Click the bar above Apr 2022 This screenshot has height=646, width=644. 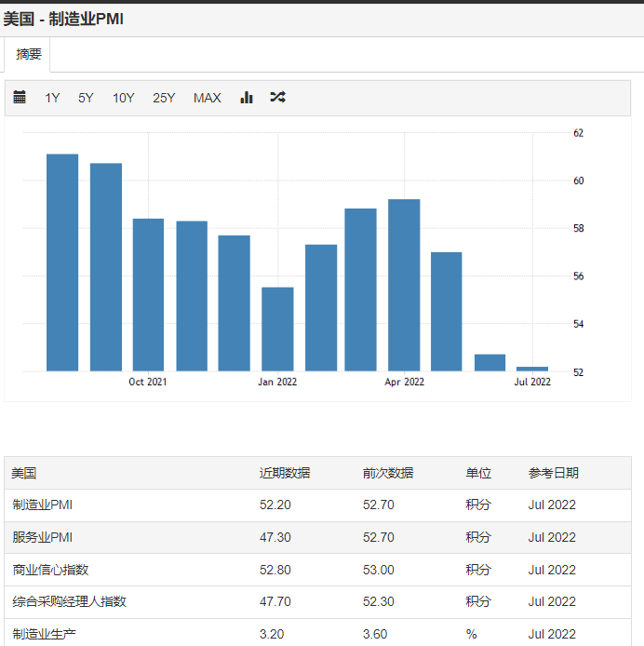[x=404, y=285]
